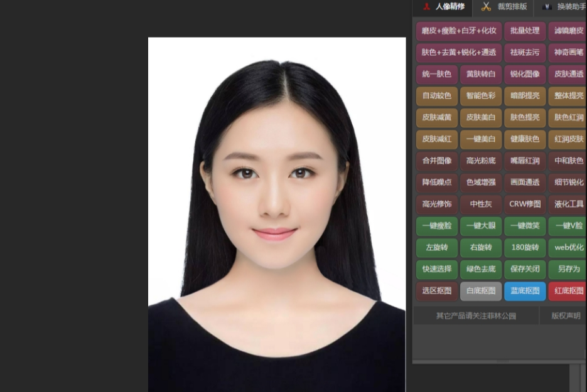Click the scissors icon on 裁剪排版
The height and width of the screenshot is (392, 587).
486,7
